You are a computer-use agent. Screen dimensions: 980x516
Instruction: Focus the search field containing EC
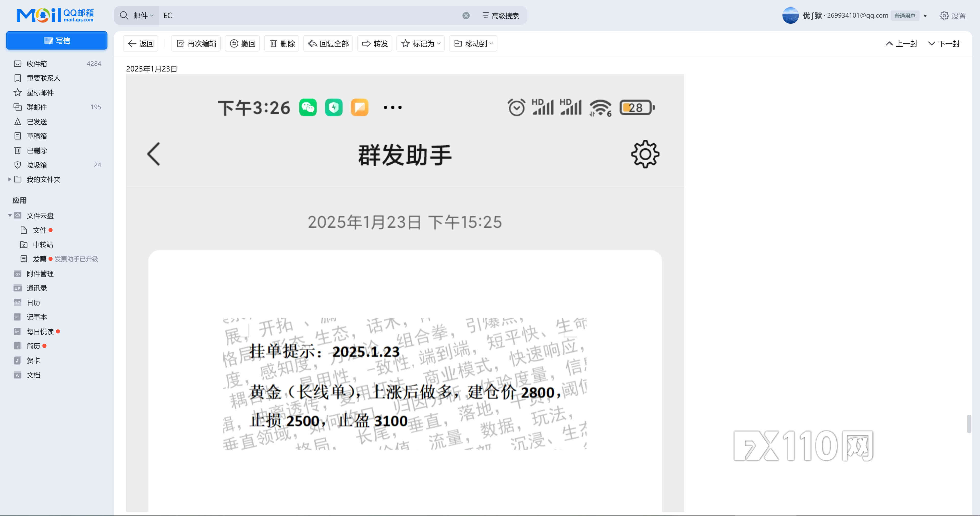tap(310, 16)
